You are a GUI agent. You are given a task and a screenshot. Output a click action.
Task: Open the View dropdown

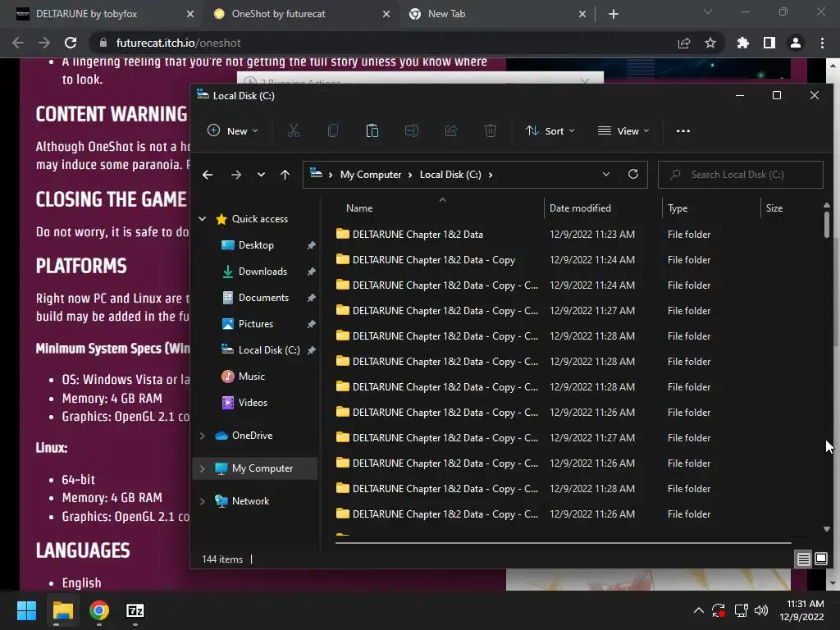click(x=623, y=130)
